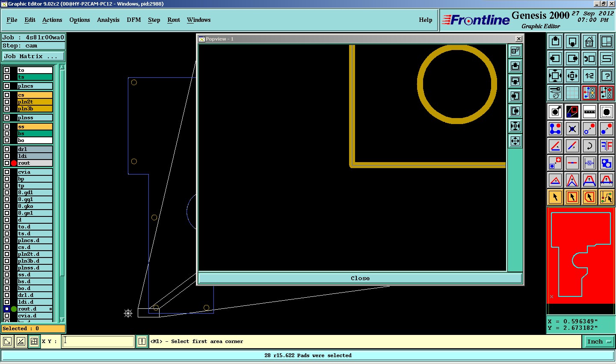
Task: Toggle checkbox for the 'pln2t' layer
Action: click(7, 102)
